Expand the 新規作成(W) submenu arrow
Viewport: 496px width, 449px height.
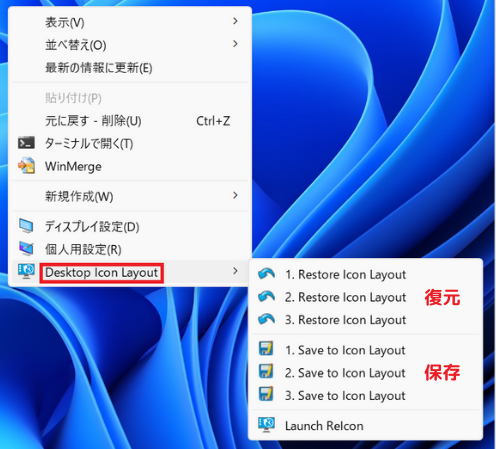coord(235,195)
